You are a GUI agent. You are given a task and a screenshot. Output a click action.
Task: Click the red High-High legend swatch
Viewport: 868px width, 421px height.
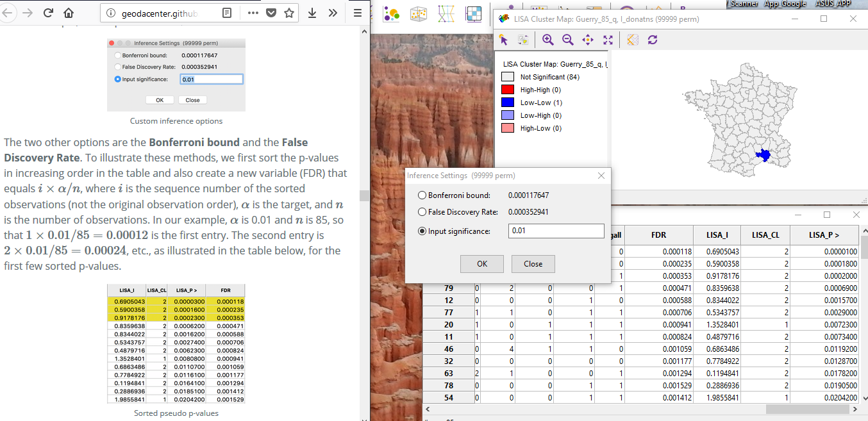click(x=506, y=89)
